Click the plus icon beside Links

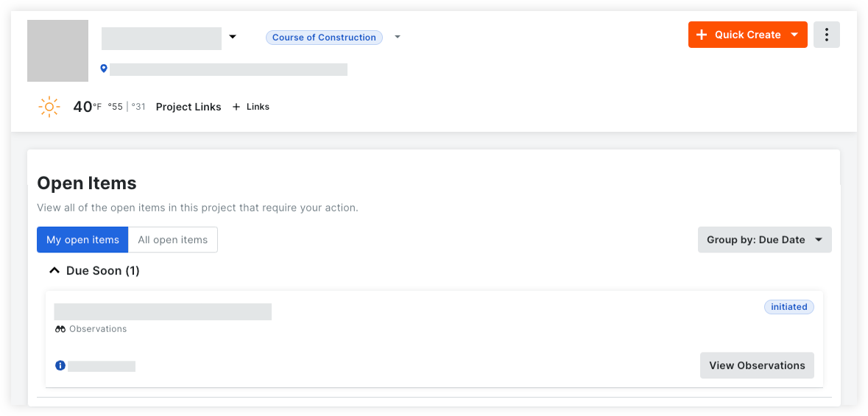[236, 107]
